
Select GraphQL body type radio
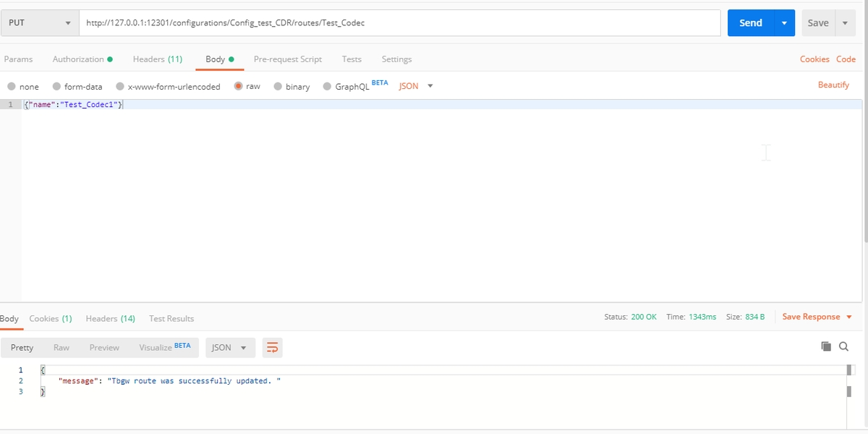(x=328, y=86)
